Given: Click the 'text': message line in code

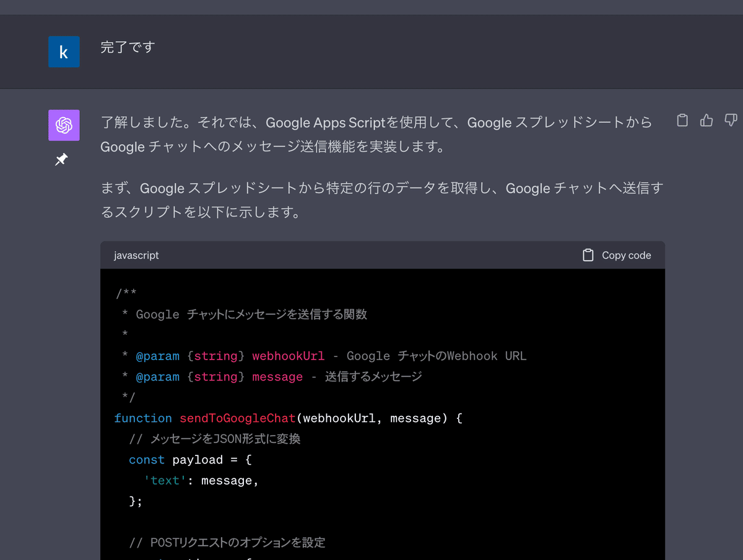Looking at the screenshot, I should pyautogui.click(x=201, y=481).
